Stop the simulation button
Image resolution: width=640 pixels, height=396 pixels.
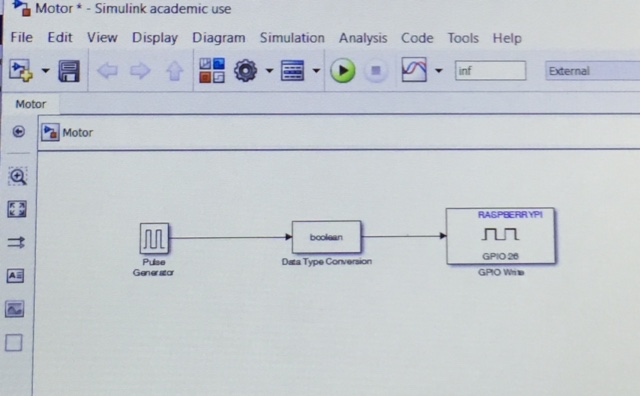pyautogui.click(x=376, y=71)
